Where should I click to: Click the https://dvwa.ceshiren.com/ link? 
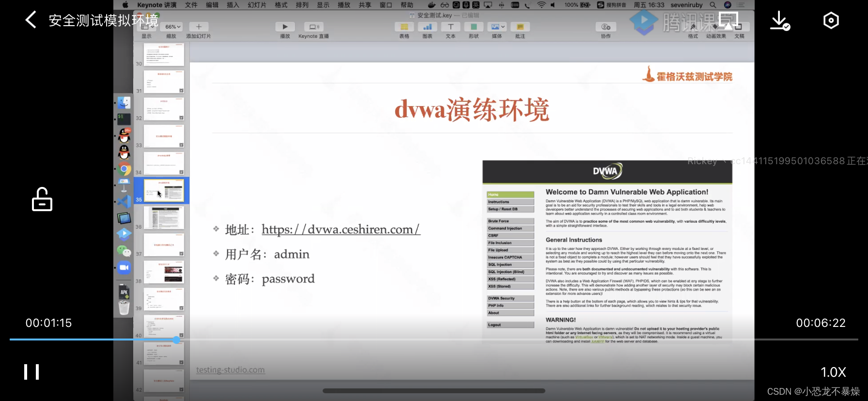tap(341, 230)
